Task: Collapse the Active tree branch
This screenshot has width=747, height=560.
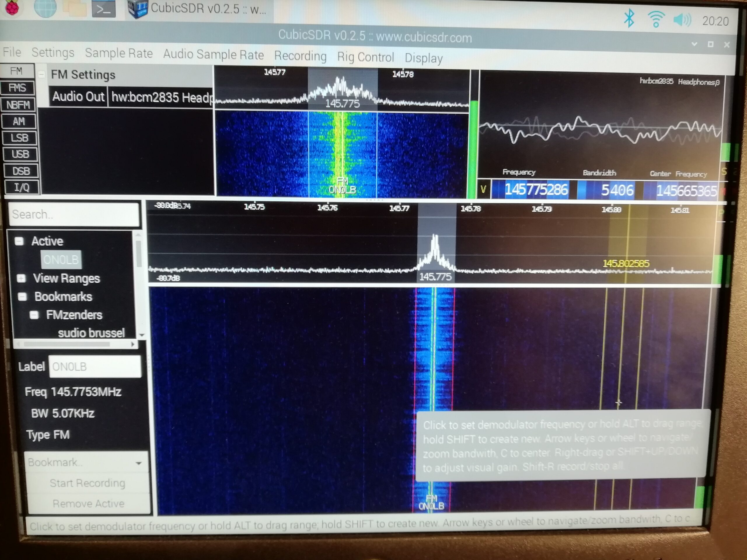Action: click(x=19, y=241)
